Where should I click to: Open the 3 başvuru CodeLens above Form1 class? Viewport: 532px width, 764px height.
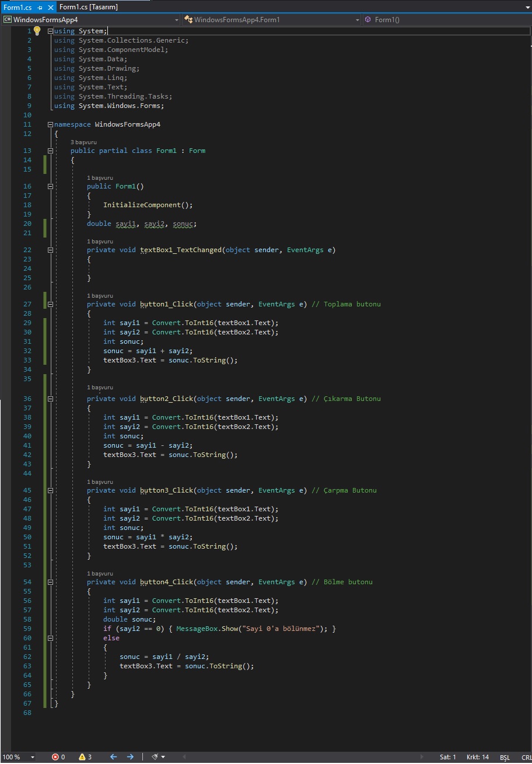point(83,142)
